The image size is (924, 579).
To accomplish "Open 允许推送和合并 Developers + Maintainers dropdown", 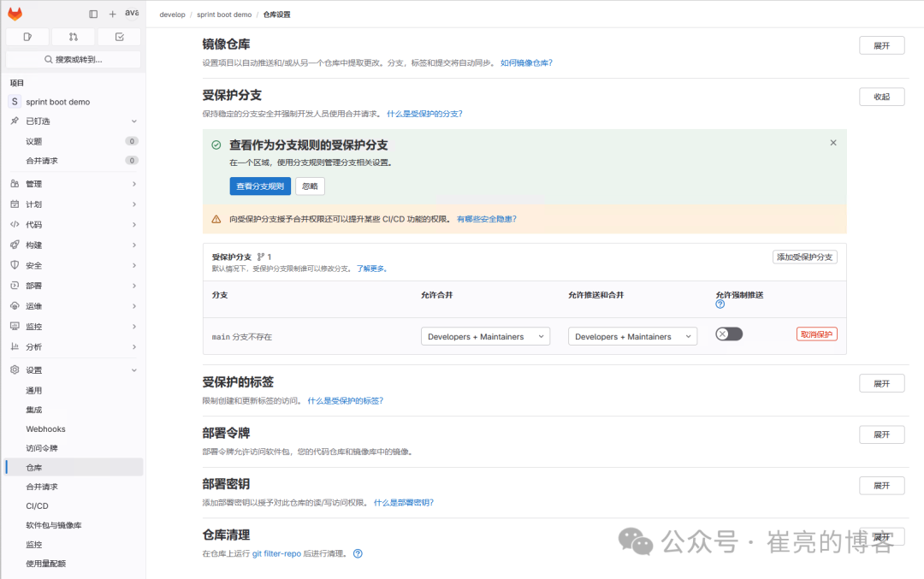I will tap(633, 336).
